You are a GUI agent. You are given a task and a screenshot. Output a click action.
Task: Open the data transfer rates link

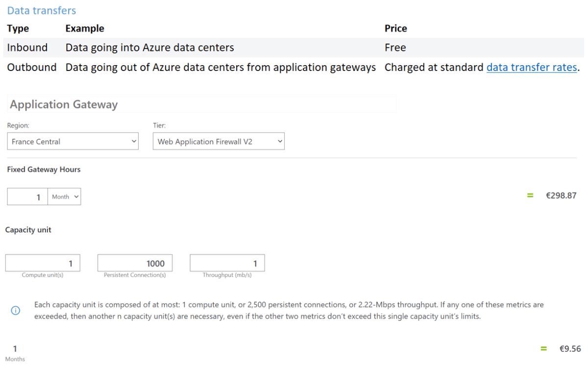[x=531, y=67]
